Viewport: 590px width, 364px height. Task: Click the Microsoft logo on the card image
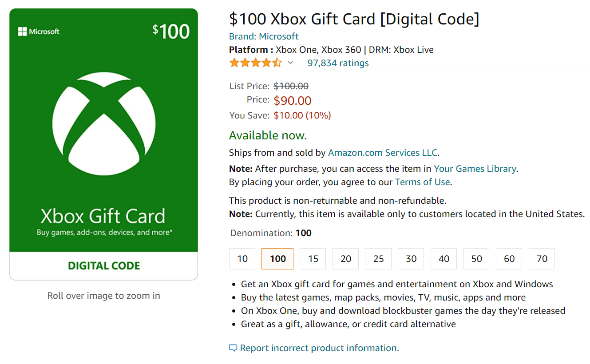pos(39,31)
